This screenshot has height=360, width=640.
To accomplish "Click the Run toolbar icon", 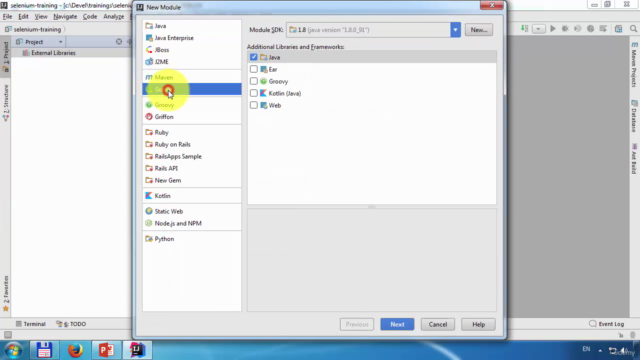I will 553,29.
